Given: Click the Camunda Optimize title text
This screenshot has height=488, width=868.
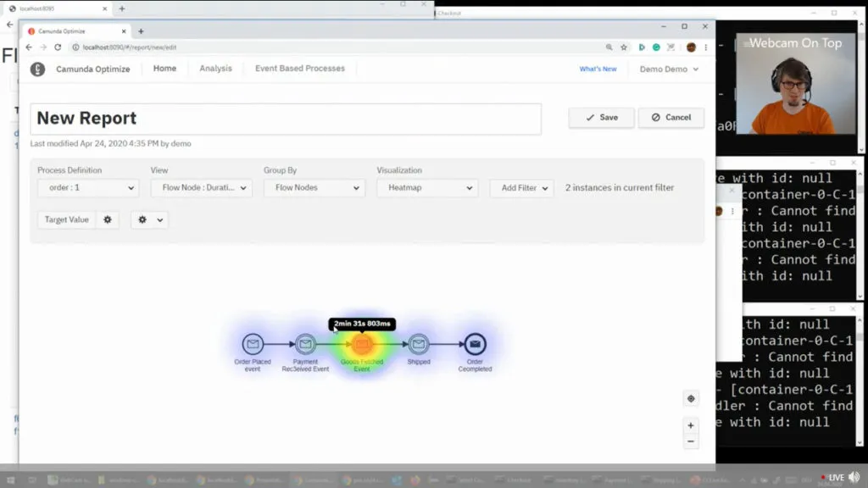Looking at the screenshot, I should (93, 69).
